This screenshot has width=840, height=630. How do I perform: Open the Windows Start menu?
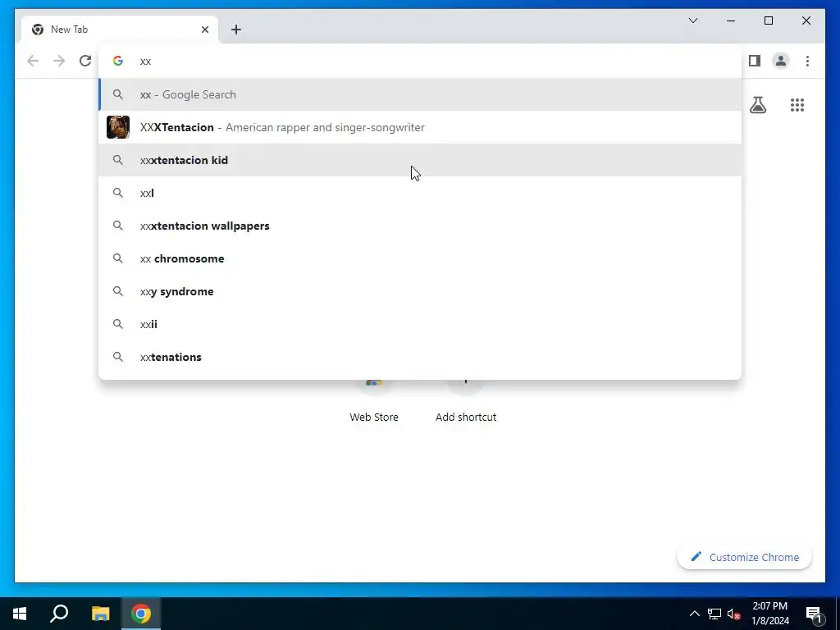tap(20, 614)
